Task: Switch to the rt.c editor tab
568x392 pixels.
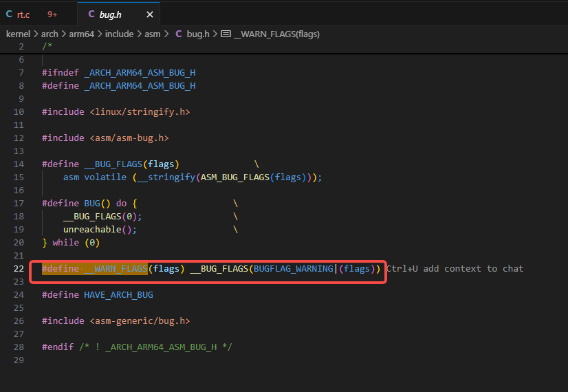Action: pos(38,14)
